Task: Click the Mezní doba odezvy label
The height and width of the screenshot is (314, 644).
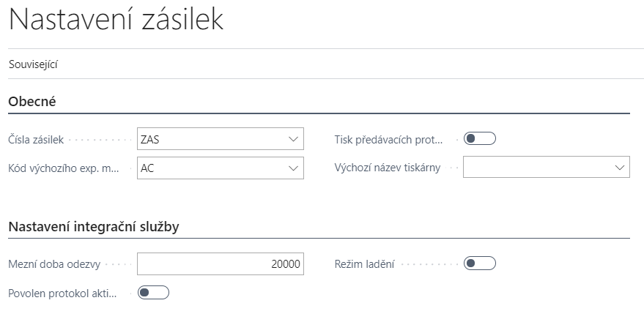Action: pos(53,264)
